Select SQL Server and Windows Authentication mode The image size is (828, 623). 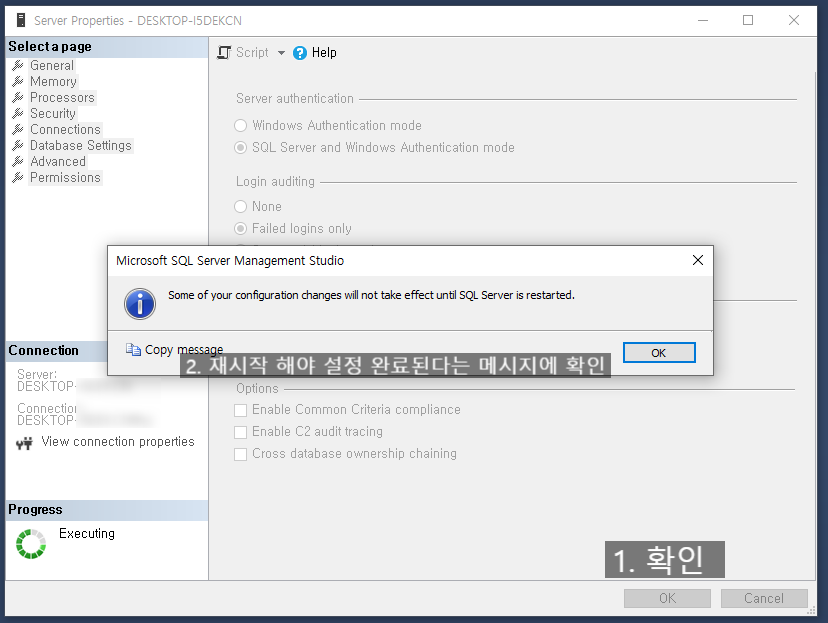pos(240,148)
